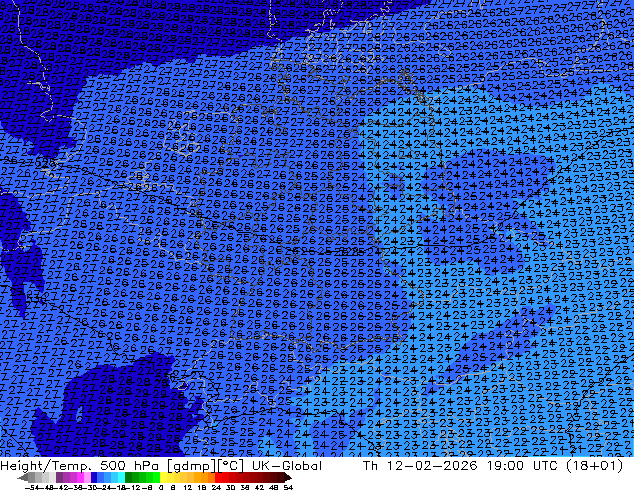Click the '-54' legend value
The width and height of the screenshot is (634, 490).
point(32,488)
